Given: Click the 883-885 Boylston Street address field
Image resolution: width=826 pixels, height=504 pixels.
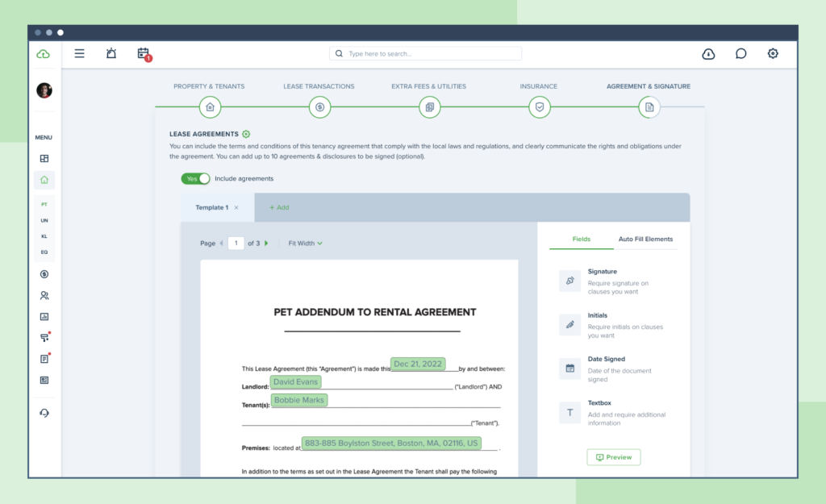Looking at the screenshot, I should tap(391, 443).
